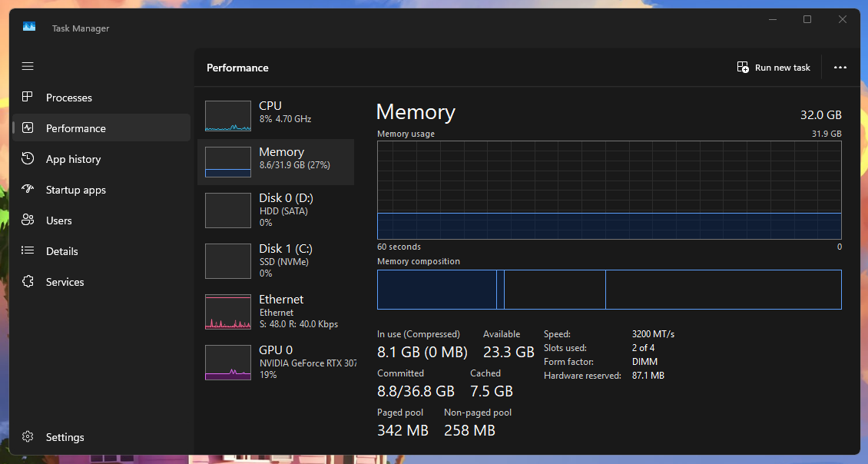Click the Memory usage graph
The image size is (868, 464).
coord(609,190)
